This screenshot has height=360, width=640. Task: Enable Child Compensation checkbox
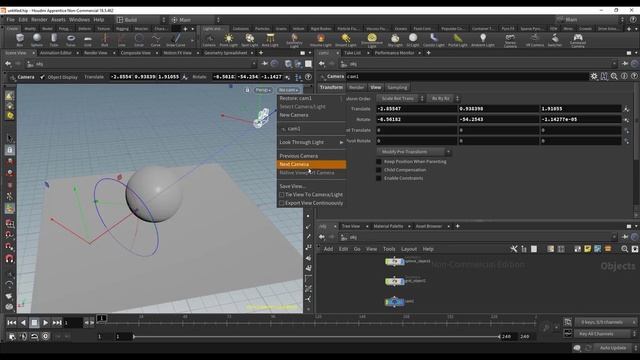pos(378,170)
